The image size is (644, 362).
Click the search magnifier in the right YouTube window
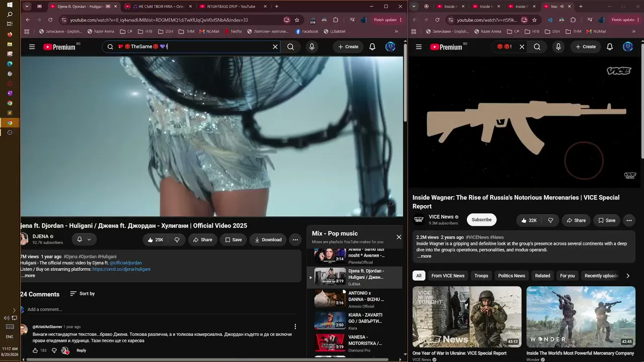537,47
